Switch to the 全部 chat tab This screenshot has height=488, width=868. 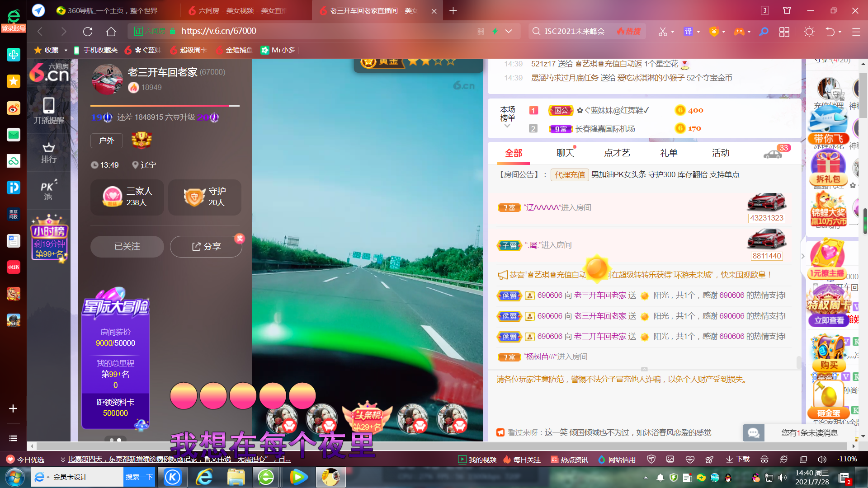[513, 153]
